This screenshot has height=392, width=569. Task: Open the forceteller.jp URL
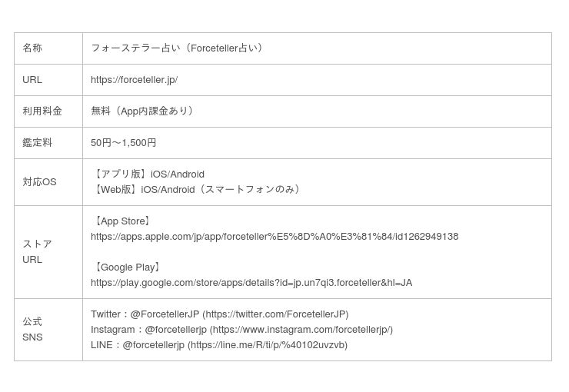pos(134,80)
